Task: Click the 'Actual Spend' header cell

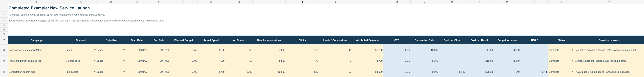Action: tap(211, 40)
